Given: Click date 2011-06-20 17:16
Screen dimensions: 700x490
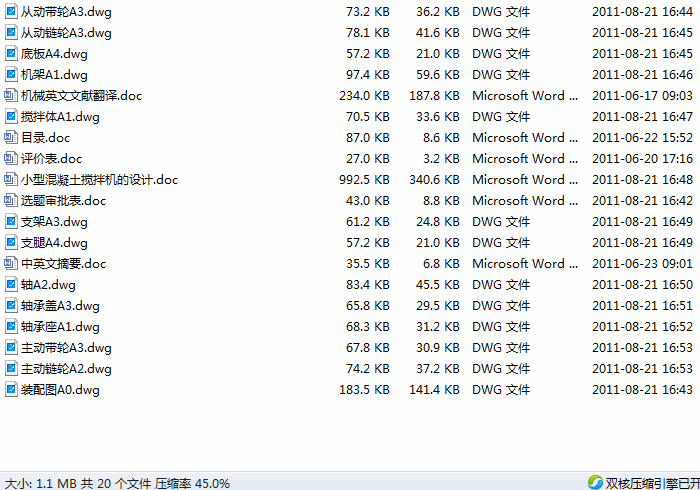Looking at the screenshot, I should 642,158.
